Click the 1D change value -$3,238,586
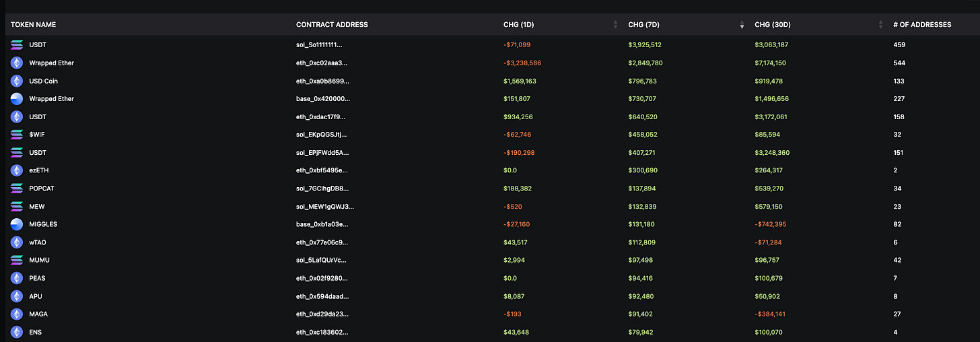Viewport: 980px width, 342px height. (522, 63)
